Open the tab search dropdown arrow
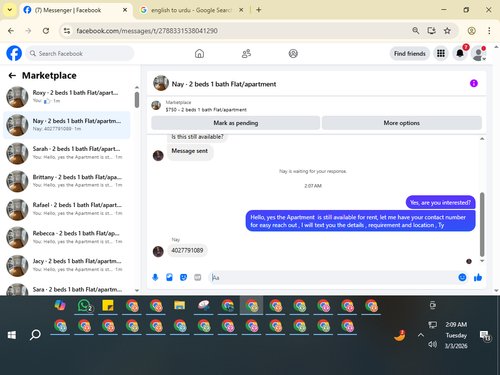This screenshot has width=500, height=375. 10,10
